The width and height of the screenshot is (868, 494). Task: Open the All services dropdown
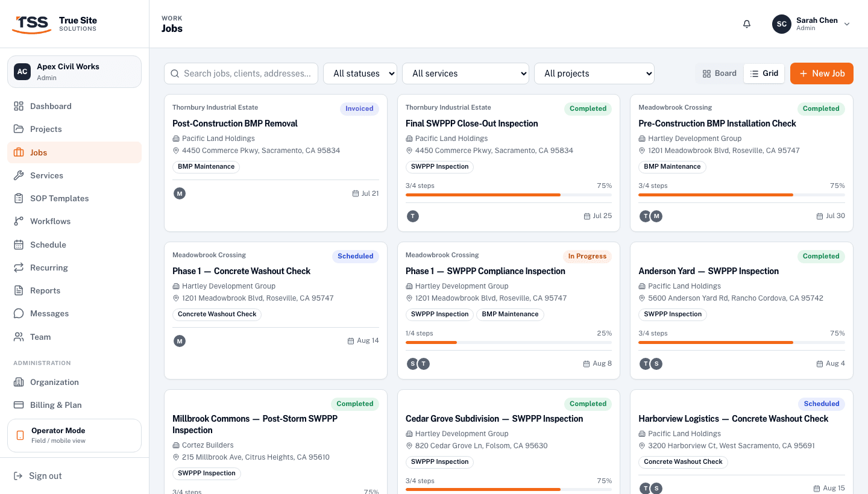[x=465, y=73]
